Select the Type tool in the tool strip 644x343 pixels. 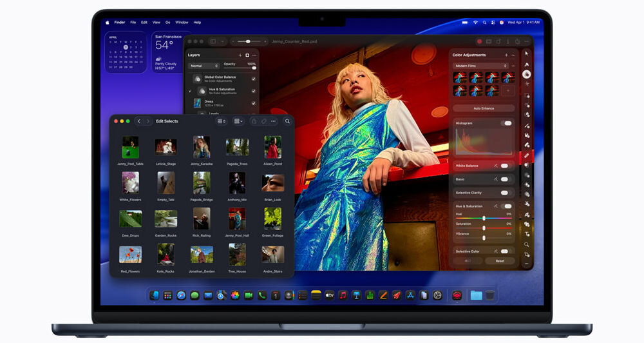point(527,235)
